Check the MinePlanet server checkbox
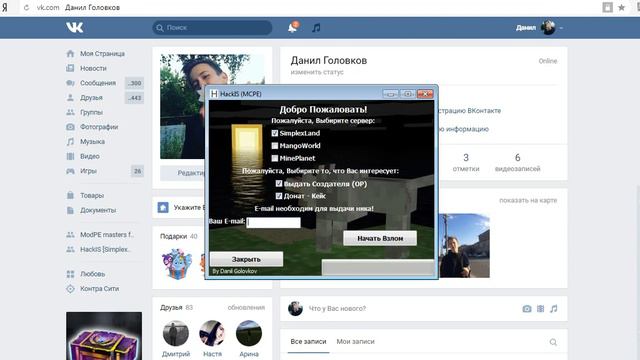Image resolution: width=640 pixels, height=360 pixels. 275,158
